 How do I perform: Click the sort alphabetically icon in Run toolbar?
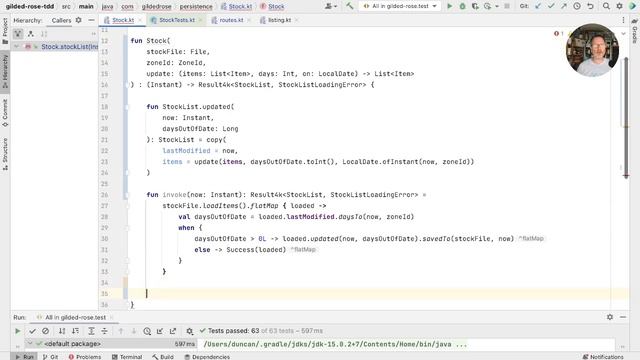tap(62, 331)
